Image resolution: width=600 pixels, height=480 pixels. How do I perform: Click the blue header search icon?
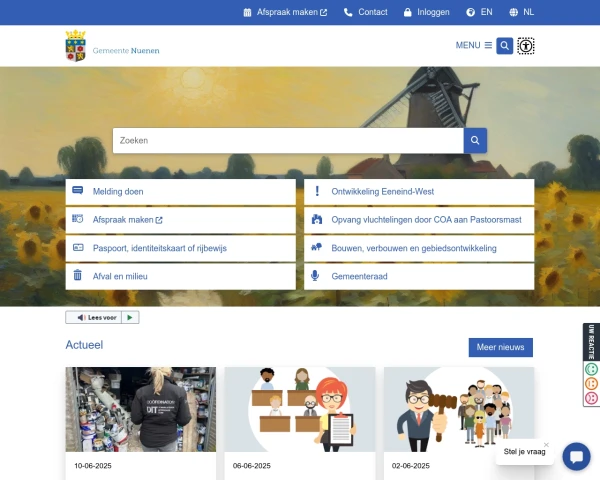pyautogui.click(x=504, y=46)
